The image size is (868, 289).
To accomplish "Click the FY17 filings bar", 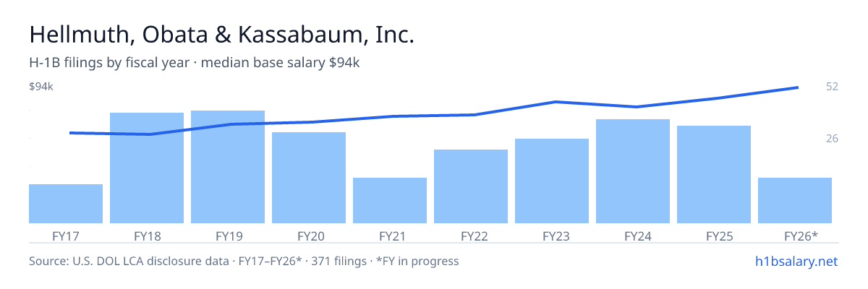I will (66, 204).
